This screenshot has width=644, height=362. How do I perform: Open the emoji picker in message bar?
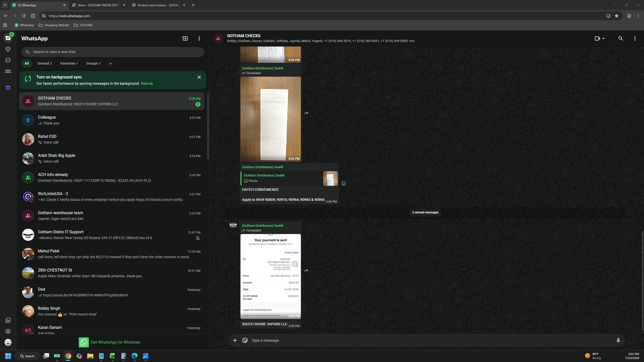(245, 340)
